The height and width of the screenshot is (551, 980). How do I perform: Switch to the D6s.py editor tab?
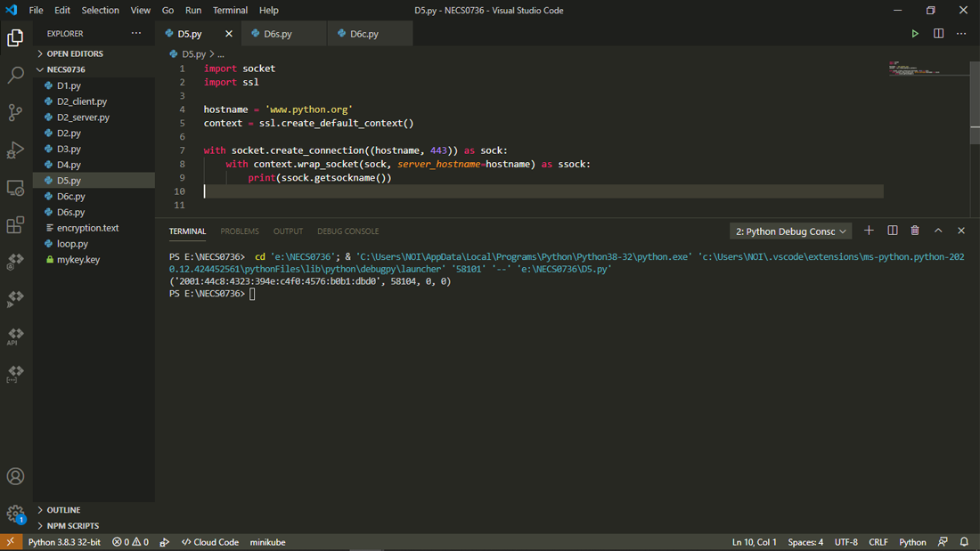tap(278, 34)
